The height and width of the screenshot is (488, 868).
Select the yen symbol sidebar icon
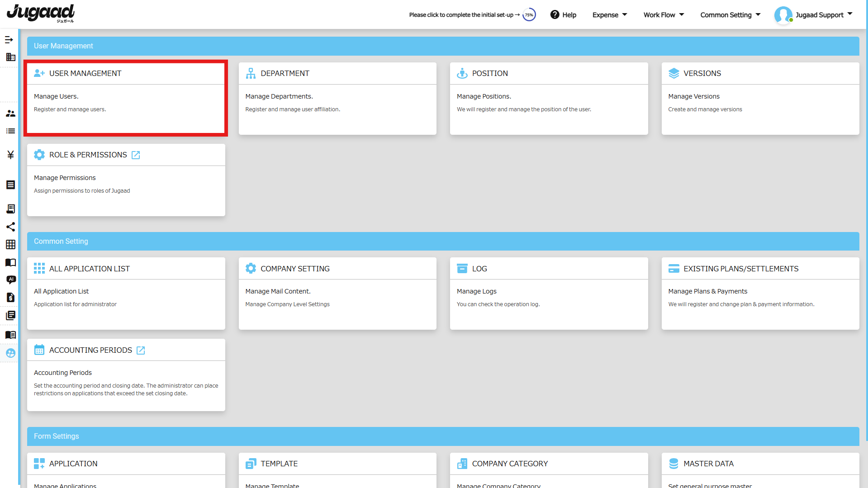[x=10, y=155]
